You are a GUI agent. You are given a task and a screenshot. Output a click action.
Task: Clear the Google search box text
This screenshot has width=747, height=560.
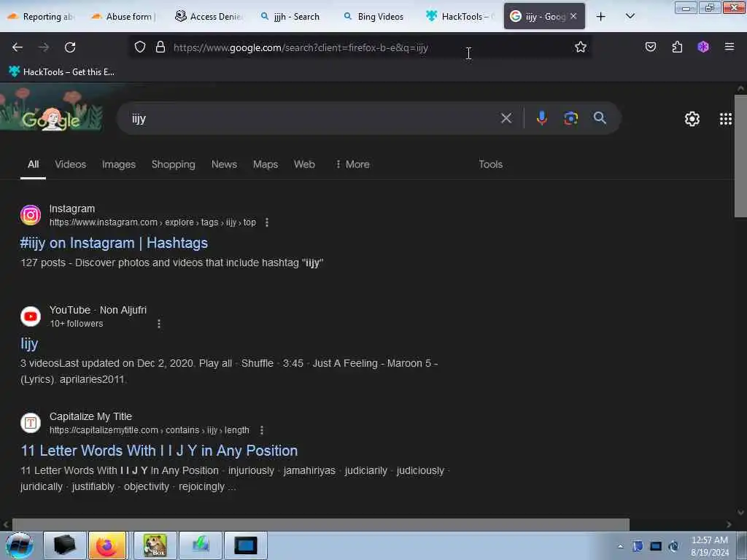click(x=506, y=118)
